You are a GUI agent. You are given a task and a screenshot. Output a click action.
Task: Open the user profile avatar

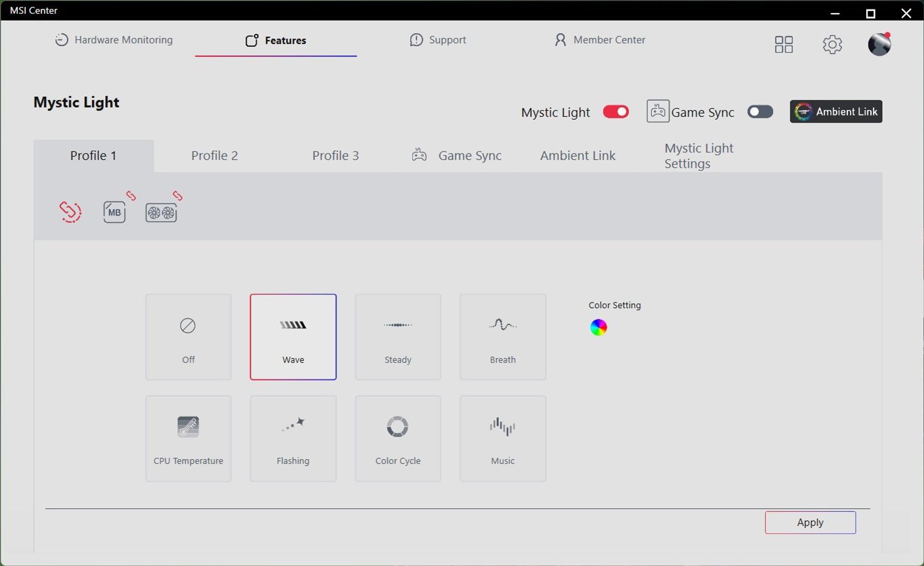pos(879,44)
